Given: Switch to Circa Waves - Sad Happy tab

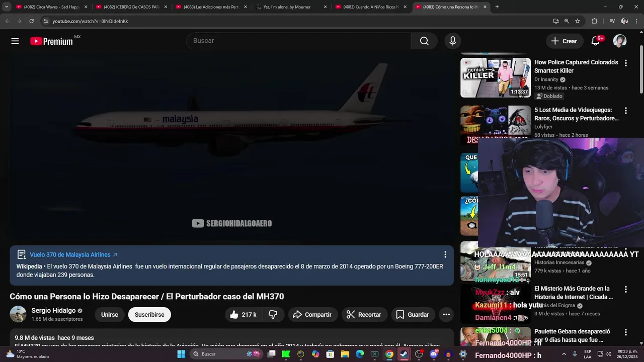Looking at the screenshot, I should (51, 7).
